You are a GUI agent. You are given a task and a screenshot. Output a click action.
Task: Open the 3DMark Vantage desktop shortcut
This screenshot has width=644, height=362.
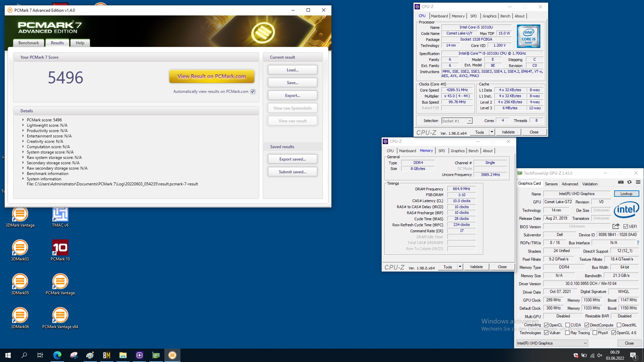tap(20, 217)
